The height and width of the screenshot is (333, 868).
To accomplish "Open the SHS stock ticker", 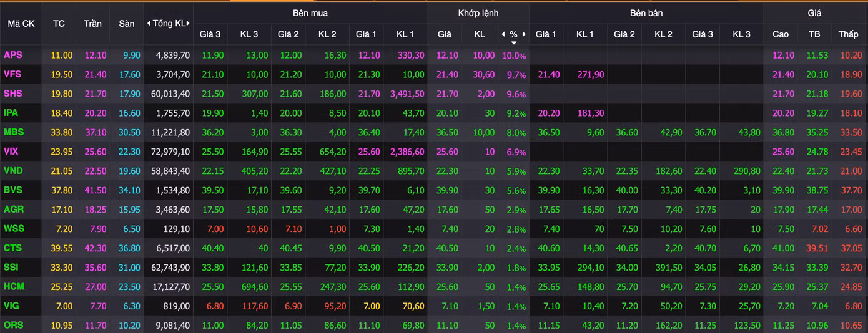I will pyautogui.click(x=13, y=94).
